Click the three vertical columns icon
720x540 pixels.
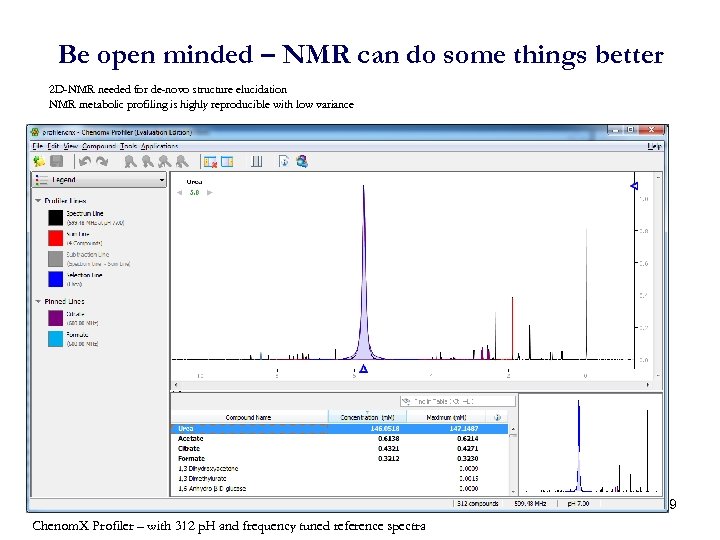click(257, 162)
